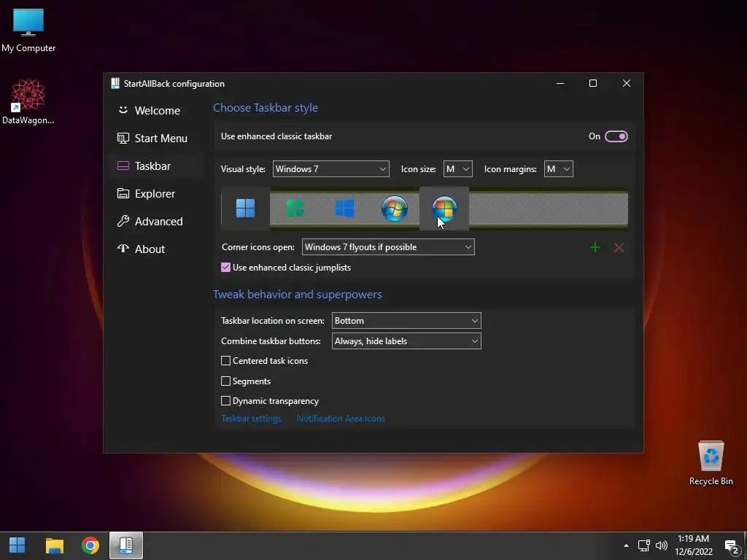Choose the dark Vista-style orb under the cursor
747x560 pixels.
(444, 209)
